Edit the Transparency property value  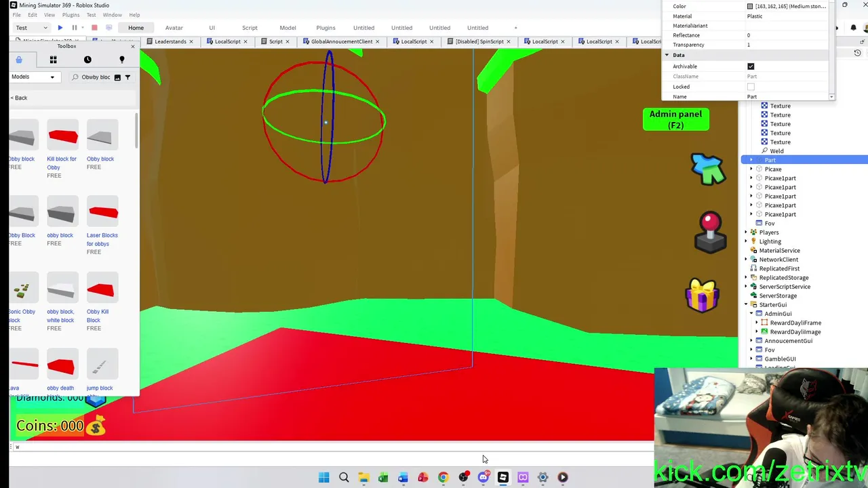pos(787,45)
